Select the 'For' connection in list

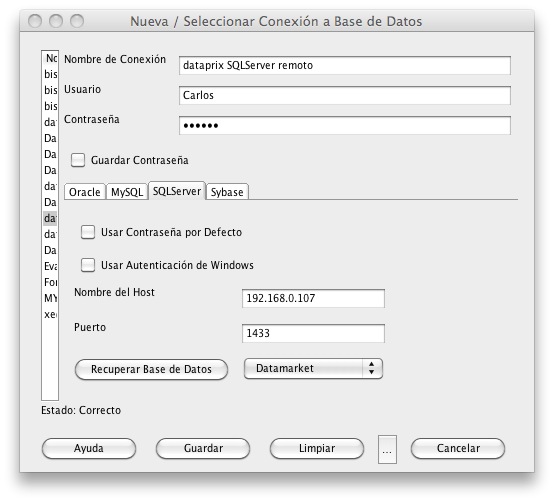click(x=50, y=282)
